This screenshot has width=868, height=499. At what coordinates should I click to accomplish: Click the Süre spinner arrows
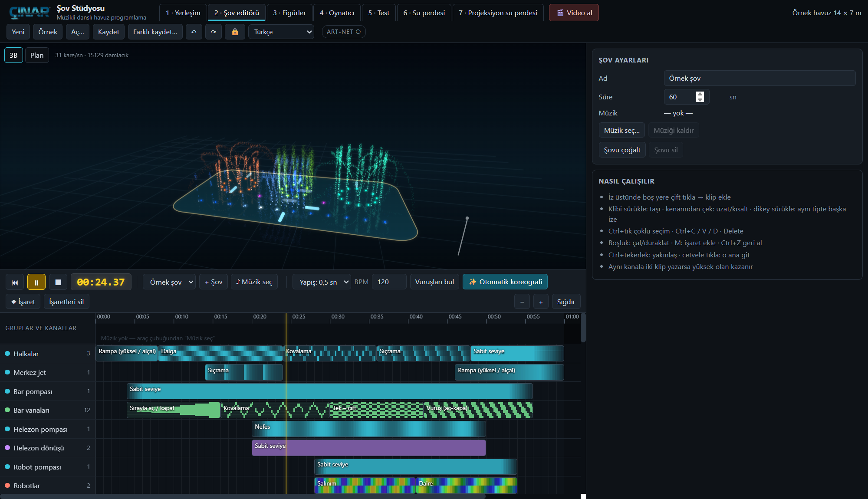tap(700, 97)
